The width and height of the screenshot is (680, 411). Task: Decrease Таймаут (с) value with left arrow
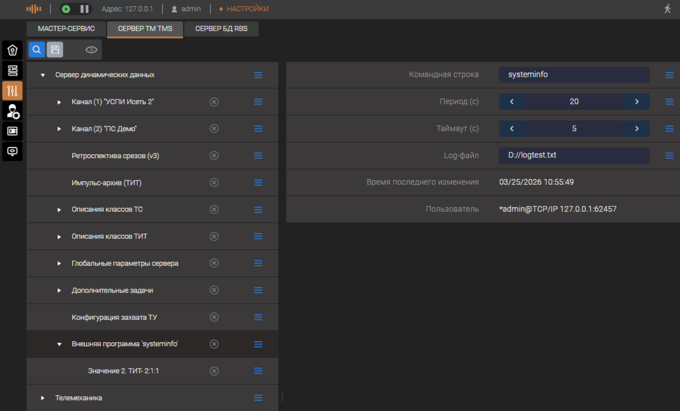pos(512,129)
